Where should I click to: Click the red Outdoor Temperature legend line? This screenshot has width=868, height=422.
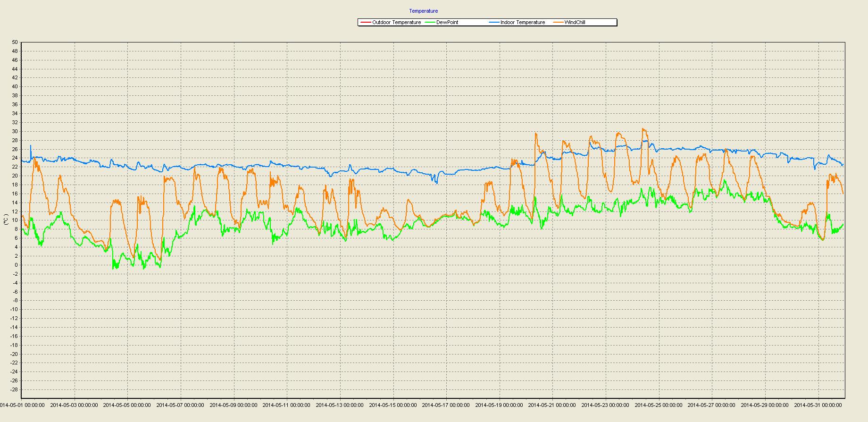coord(366,22)
